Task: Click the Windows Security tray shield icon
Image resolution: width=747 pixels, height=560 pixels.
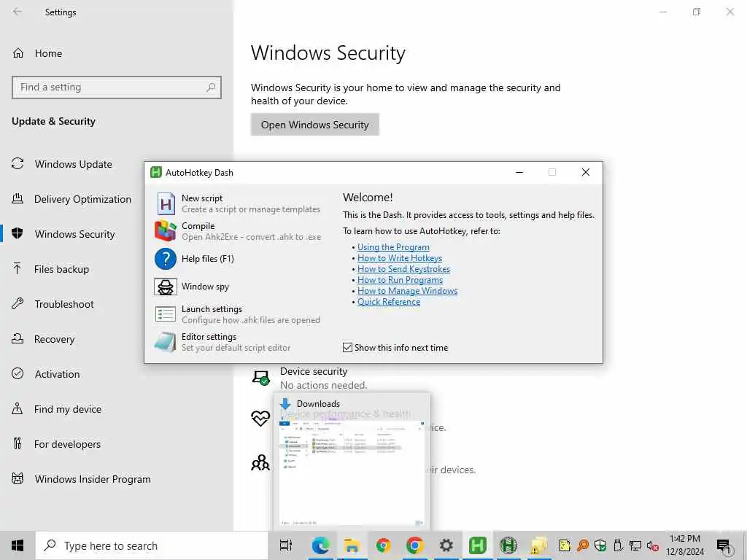Action: coord(600,545)
